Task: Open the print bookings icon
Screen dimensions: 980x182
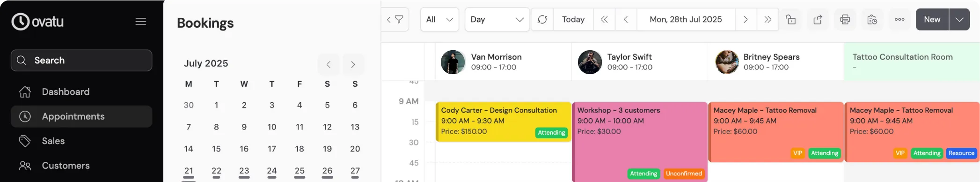Action: pos(845,20)
